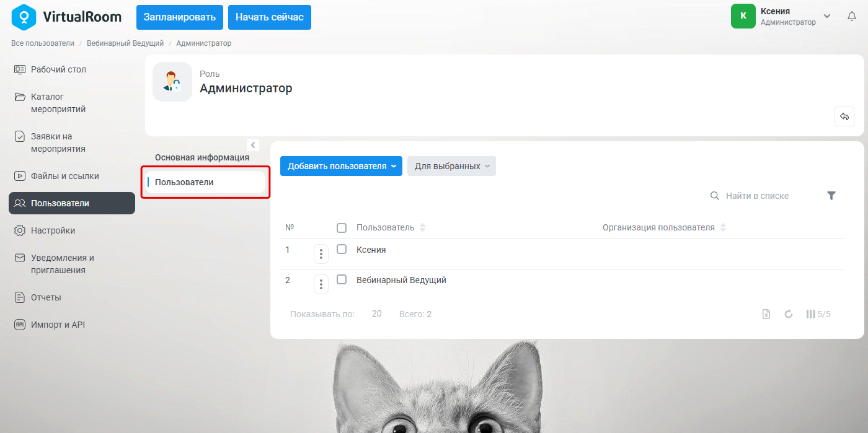
Task: Toggle the select-all checkbox in table header
Action: point(342,228)
